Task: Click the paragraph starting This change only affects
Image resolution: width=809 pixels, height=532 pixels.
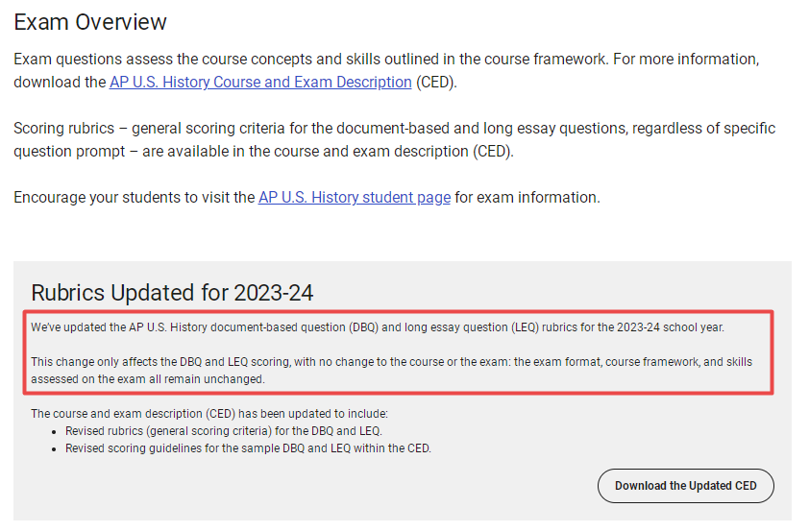Action: (392, 370)
